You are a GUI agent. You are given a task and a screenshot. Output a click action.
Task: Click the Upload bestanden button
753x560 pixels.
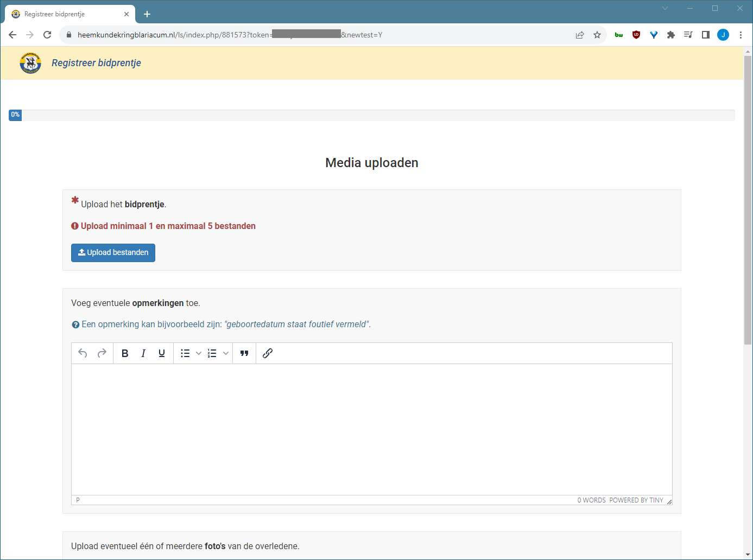point(113,252)
